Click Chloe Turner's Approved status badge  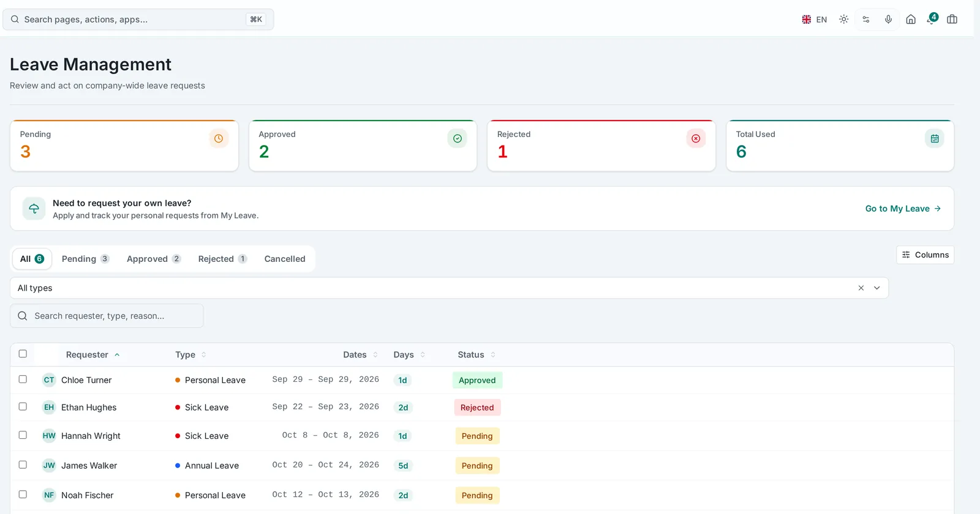coord(477,380)
